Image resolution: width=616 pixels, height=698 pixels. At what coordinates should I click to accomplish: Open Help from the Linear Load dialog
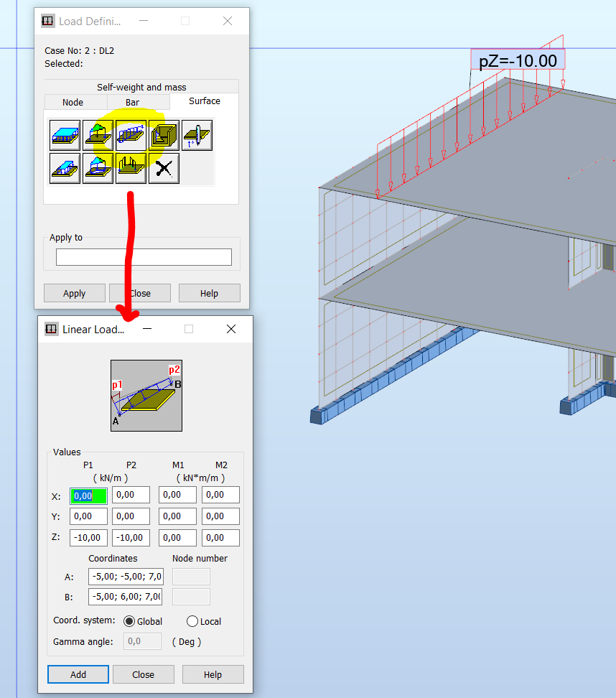(x=213, y=674)
